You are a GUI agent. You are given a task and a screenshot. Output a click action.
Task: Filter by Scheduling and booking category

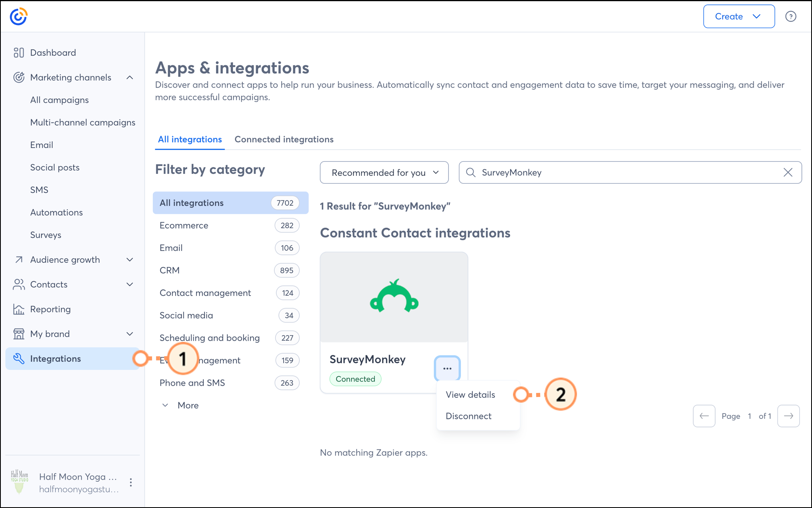(x=230, y=338)
